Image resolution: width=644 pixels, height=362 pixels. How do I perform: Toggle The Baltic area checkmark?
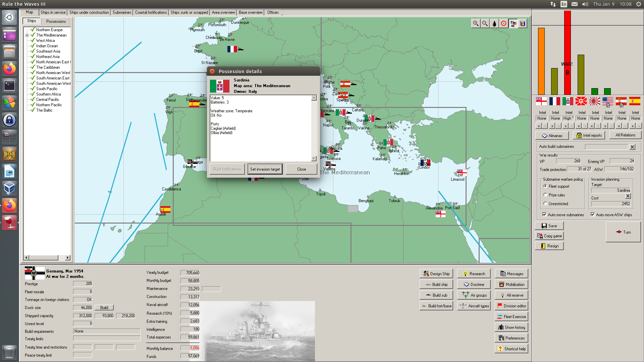[x=33, y=110]
